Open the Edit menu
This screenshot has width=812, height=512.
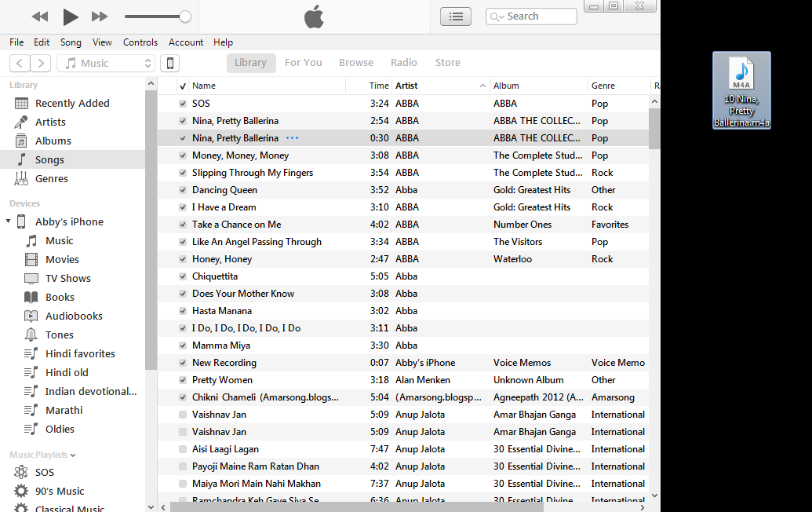(x=42, y=42)
